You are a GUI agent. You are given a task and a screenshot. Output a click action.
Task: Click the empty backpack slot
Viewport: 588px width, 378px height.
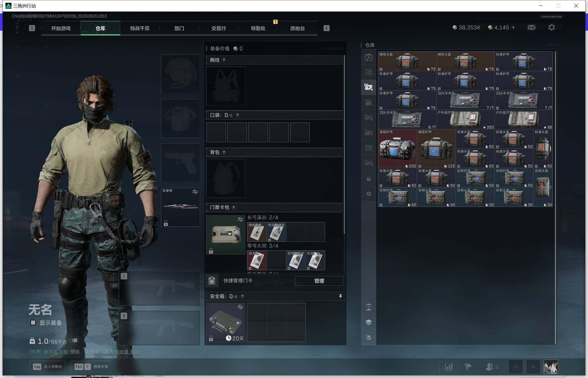pyautogui.click(x=225, y=179)
